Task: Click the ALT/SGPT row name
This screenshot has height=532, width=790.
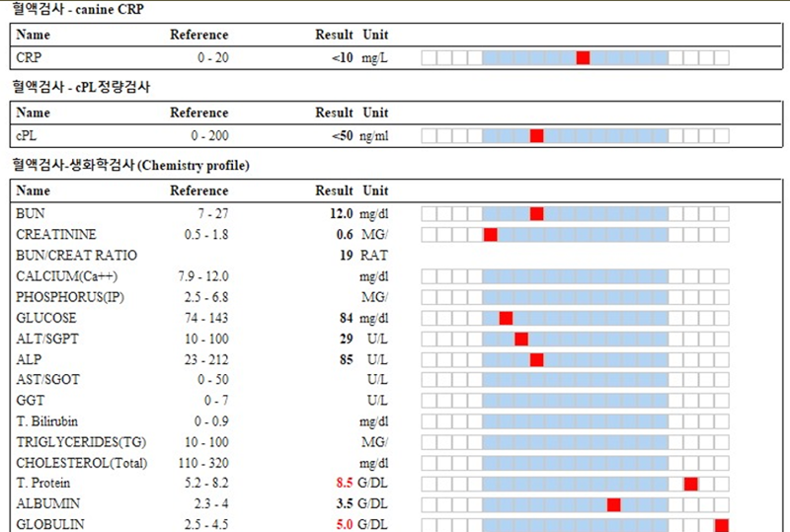Action: click(47, 340)
